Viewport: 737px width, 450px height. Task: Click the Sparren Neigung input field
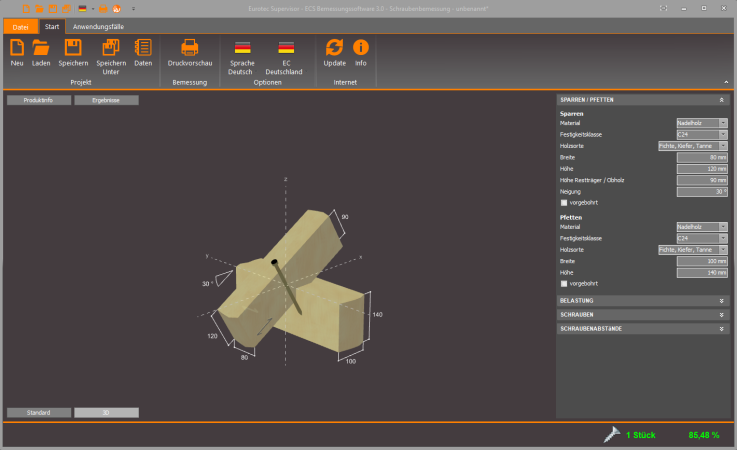click(702, 190)
